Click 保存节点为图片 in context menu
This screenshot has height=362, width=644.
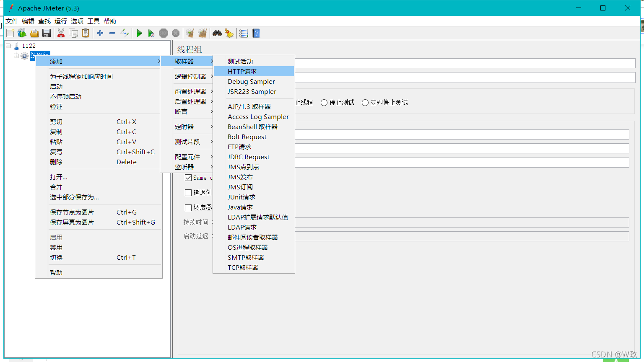coord(99,212)
